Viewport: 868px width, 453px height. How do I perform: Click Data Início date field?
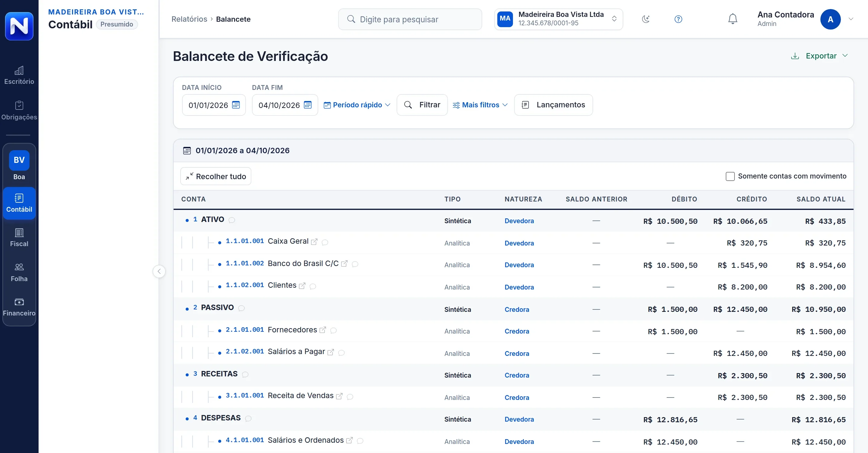214,105
